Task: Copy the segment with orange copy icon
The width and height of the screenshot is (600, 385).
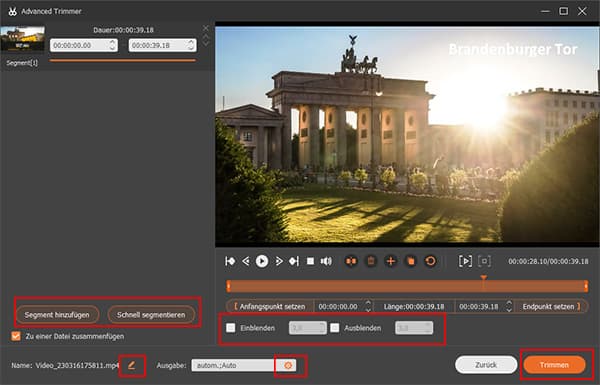Action: [x=411, y=261]
